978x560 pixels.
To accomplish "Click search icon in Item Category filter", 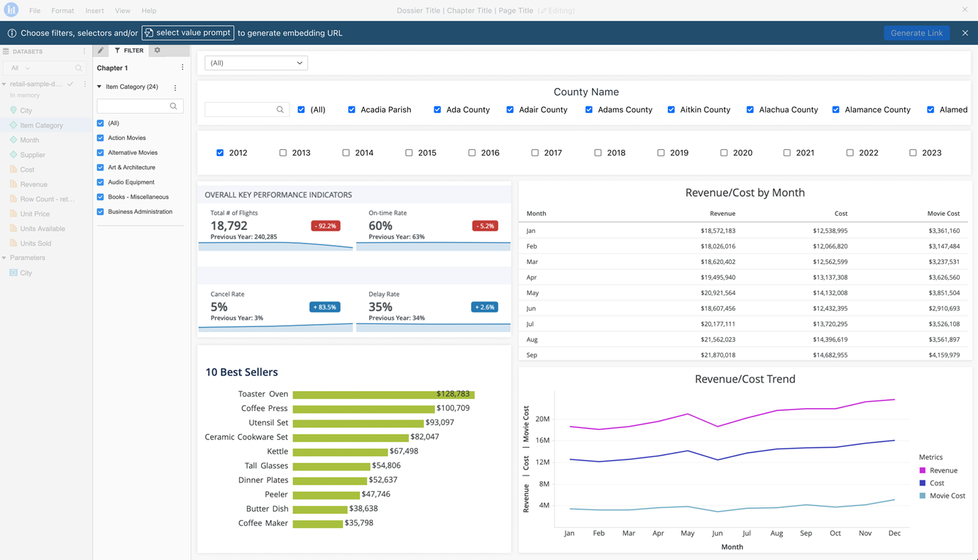I will [173, 106].
